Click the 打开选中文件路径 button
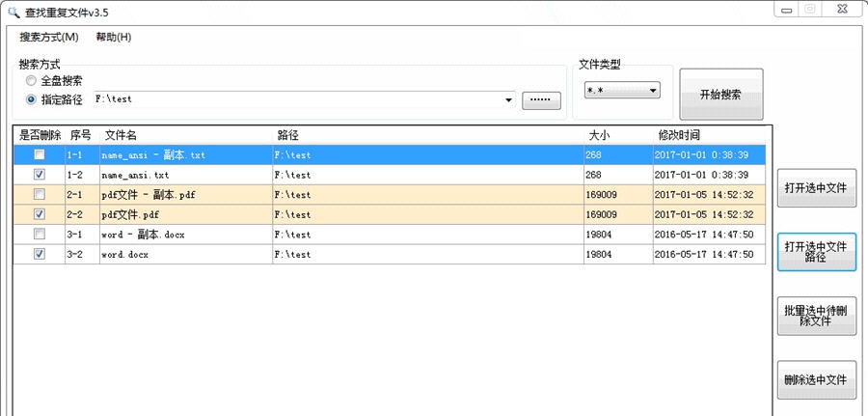This screenshot has width=868, height=416. [816, 252]
